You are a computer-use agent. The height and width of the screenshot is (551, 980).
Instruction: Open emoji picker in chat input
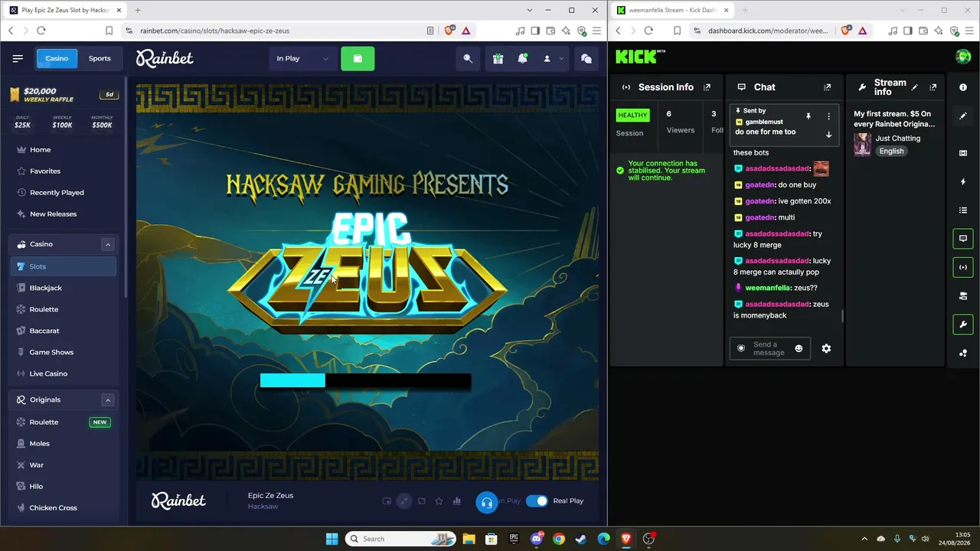point(799,348)
